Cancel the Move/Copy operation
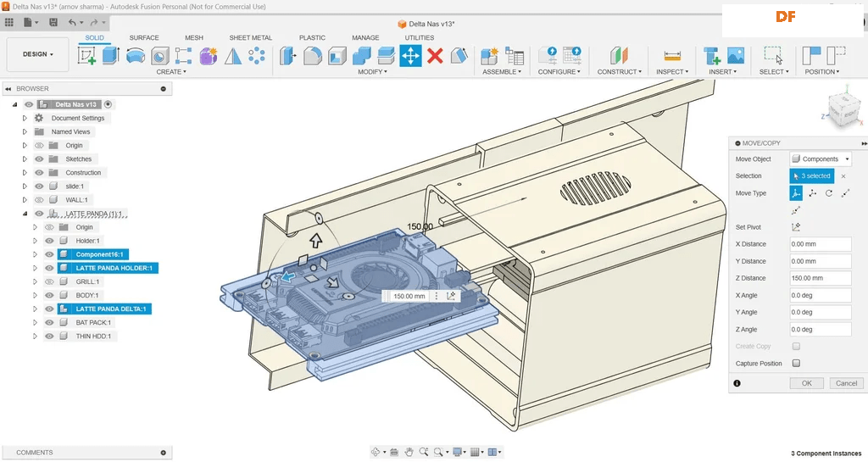 coord(846,383)
